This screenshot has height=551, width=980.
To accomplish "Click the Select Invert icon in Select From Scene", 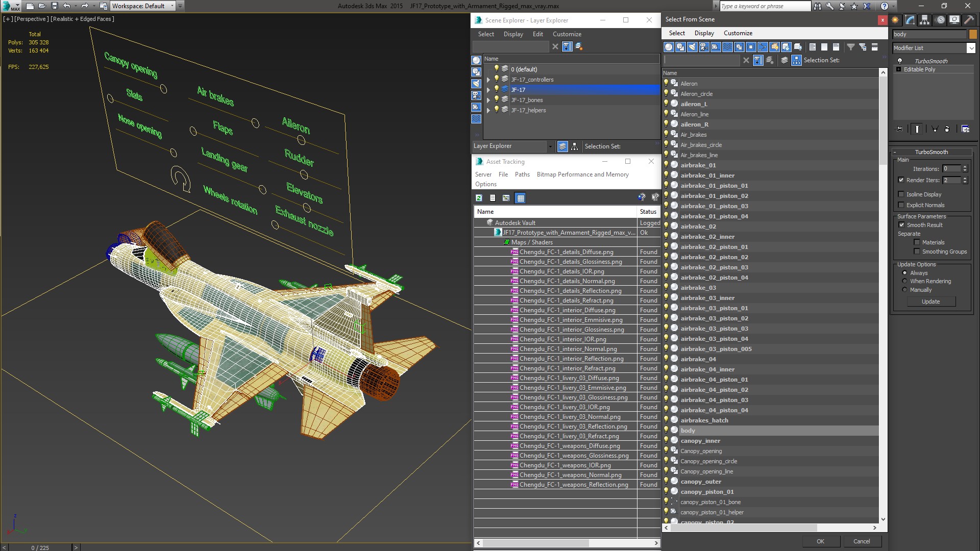I will click(836, 47).
